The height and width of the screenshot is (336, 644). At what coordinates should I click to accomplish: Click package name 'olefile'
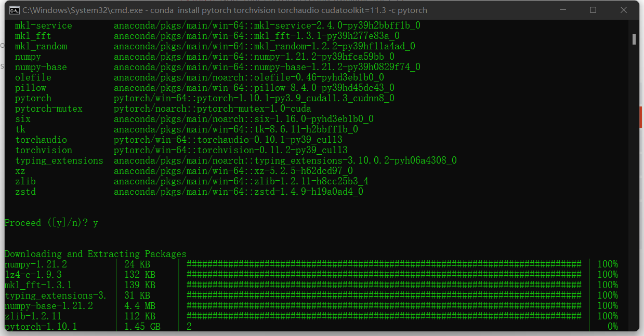[x=33, y=77]
